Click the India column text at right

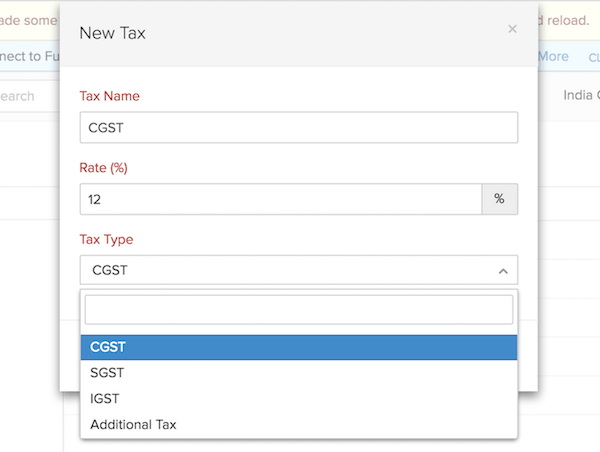point(579,96)
